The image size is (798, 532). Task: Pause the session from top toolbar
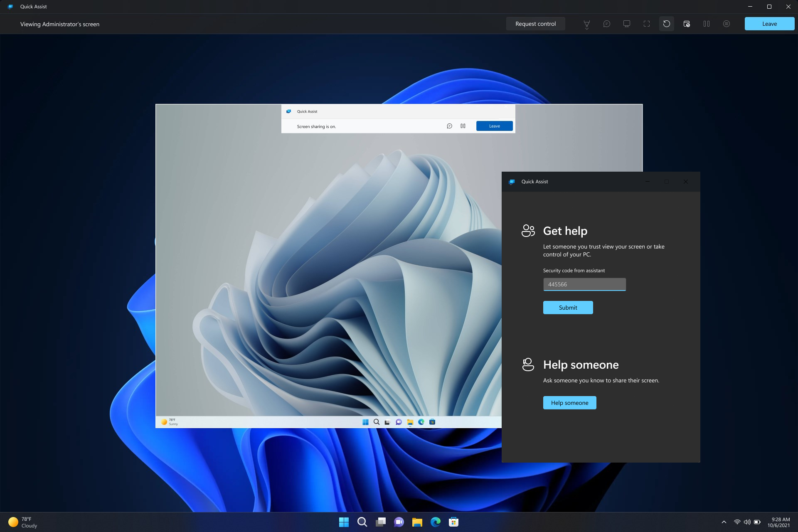(x=706, y=24)
